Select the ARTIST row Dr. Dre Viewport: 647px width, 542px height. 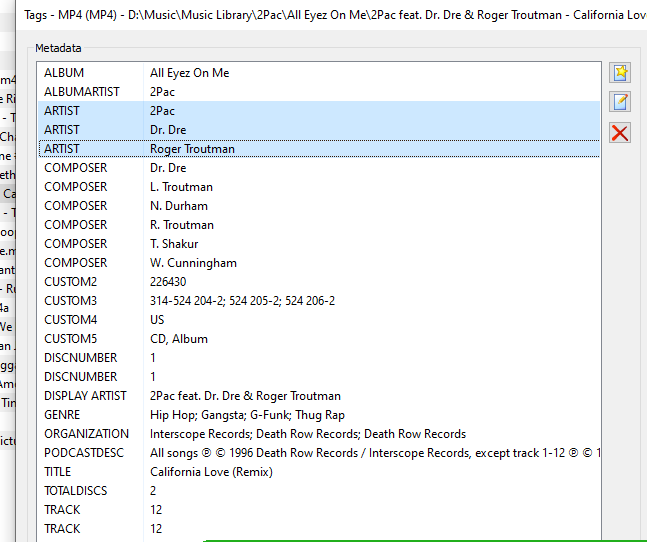[x=319, y=130]
